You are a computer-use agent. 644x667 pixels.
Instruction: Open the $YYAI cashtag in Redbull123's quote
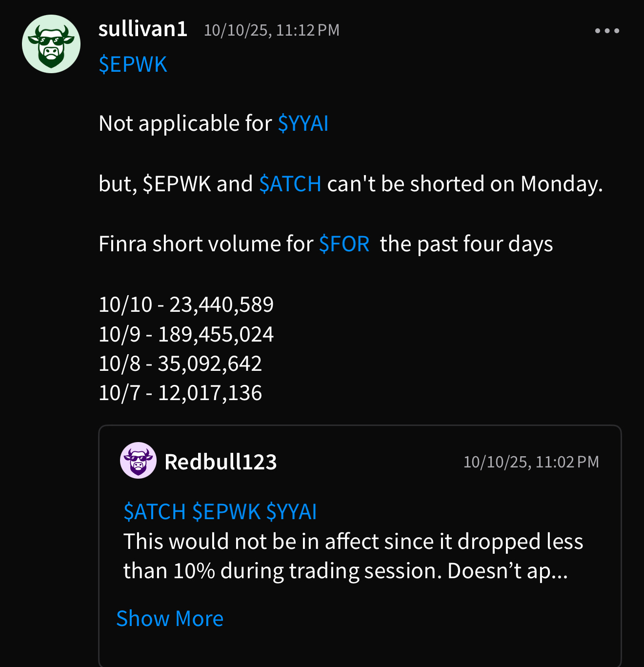pos(292,512)
